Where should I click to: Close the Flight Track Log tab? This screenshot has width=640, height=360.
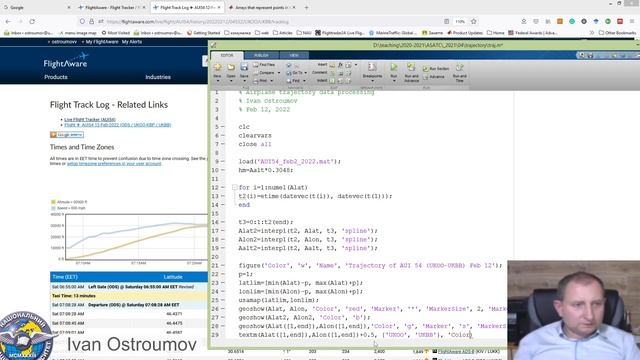pyautogui.click(x=219, y=7)
